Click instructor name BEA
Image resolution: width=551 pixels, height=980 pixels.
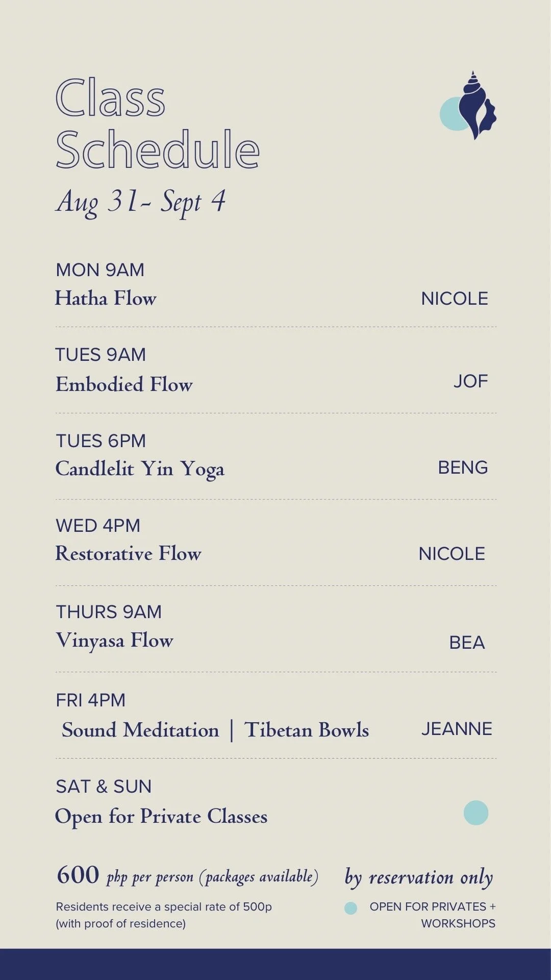(467, 643)
